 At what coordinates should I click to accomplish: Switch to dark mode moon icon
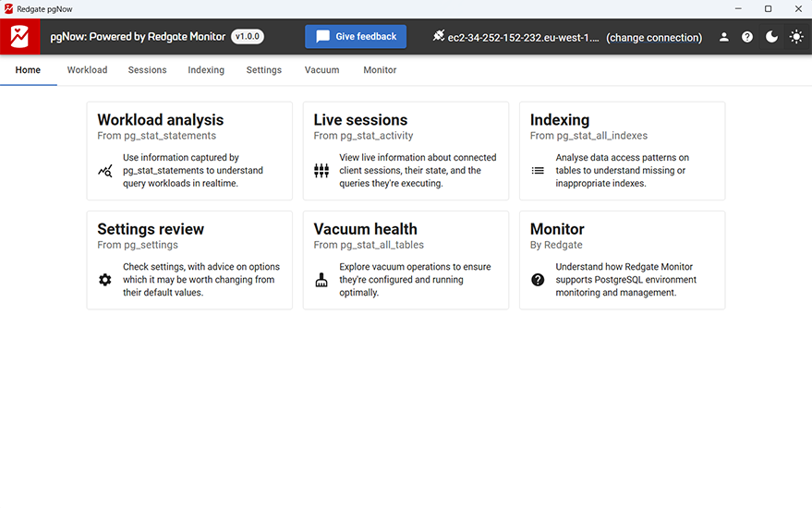click(771, 37)
